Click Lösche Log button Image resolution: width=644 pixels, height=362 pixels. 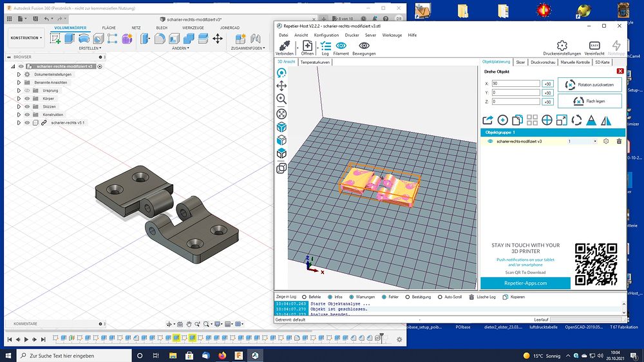point(482,297)
